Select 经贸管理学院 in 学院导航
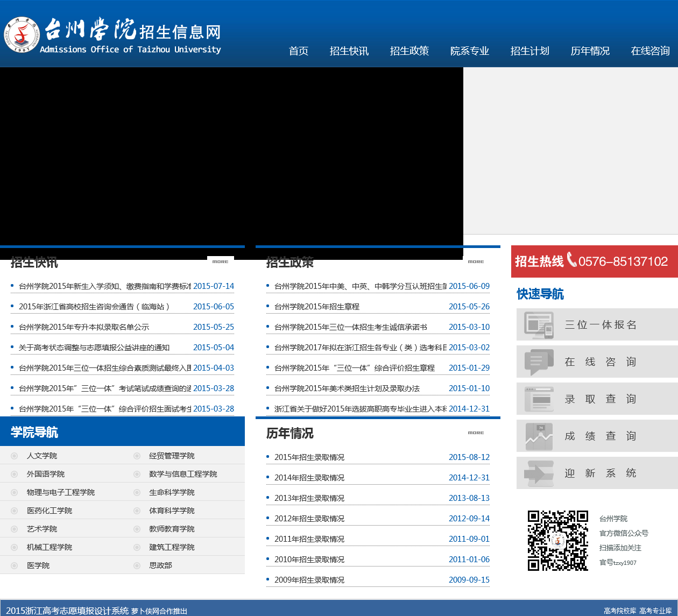The width and height of the screenshot is (678, 616). tap(172, 456)
